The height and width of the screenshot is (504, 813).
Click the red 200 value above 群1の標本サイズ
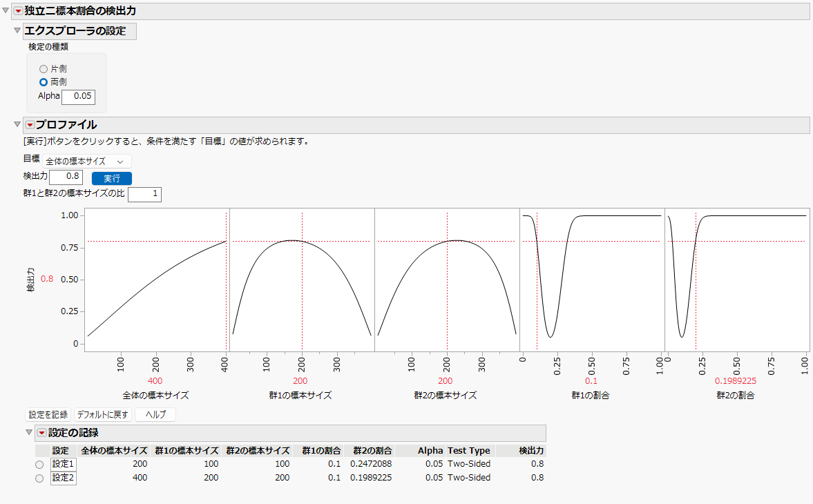pyautogui.click(x=300, y=381)
